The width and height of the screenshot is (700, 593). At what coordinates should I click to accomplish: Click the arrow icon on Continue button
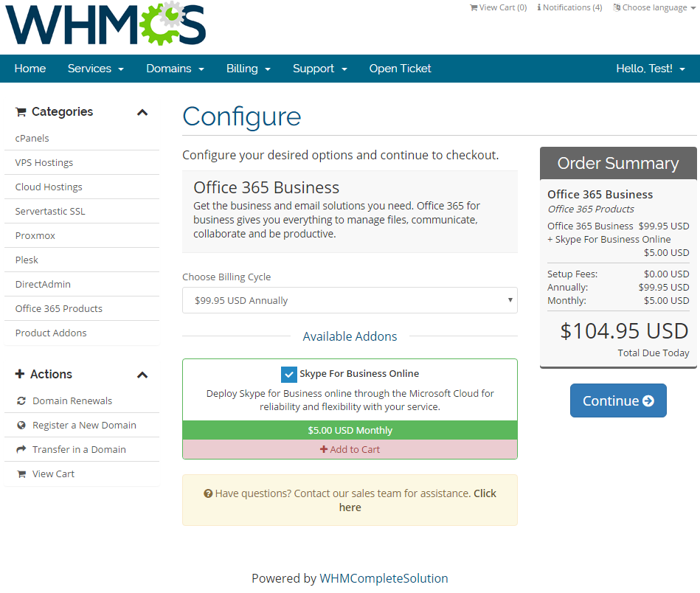pos(648,401)
